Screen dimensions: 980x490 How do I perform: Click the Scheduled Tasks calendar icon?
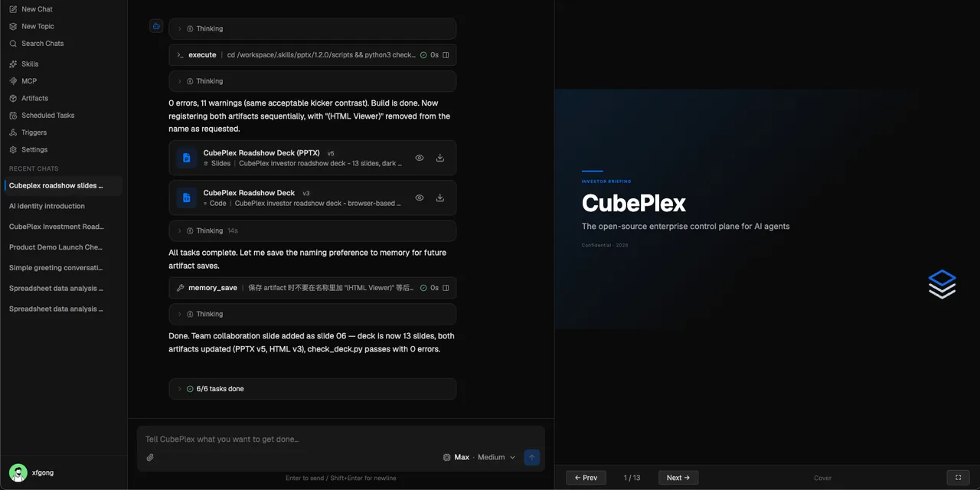(13, 116)
